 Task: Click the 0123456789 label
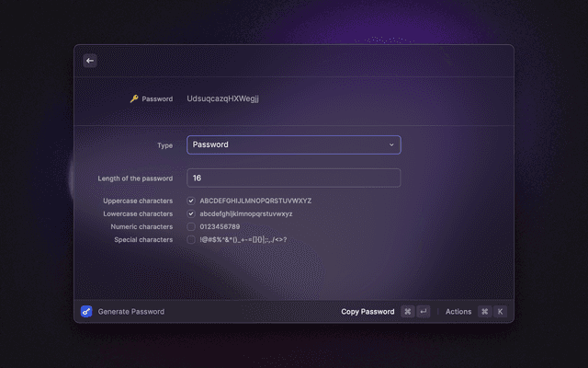coord(220,226)
